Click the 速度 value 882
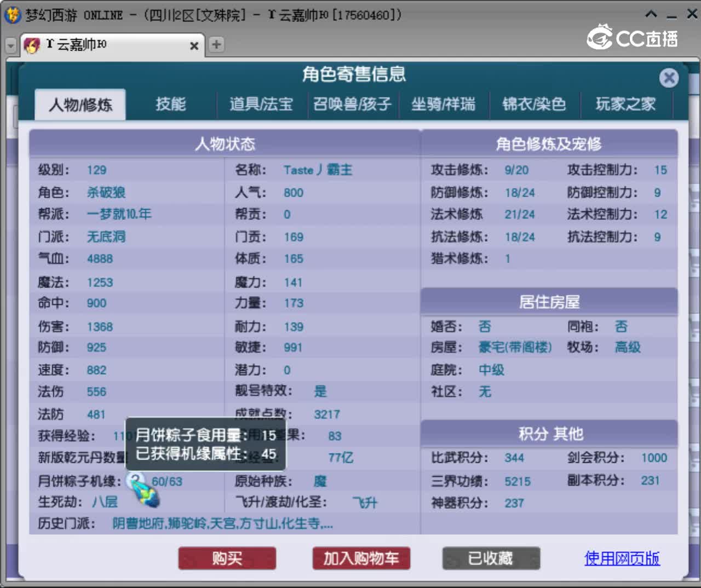Viewport: 701px width, 588px height. [96, 370]
